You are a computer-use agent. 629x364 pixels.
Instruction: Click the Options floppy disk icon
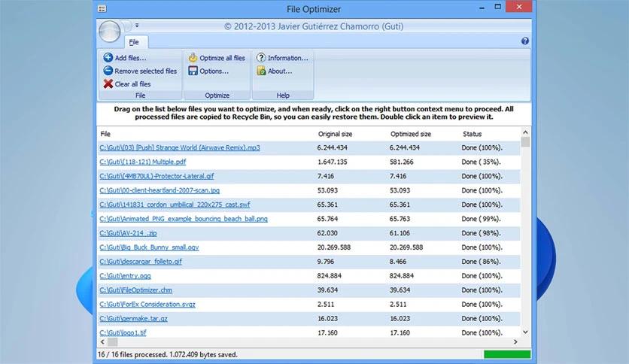pyautogui.click(x=193, y=71)
